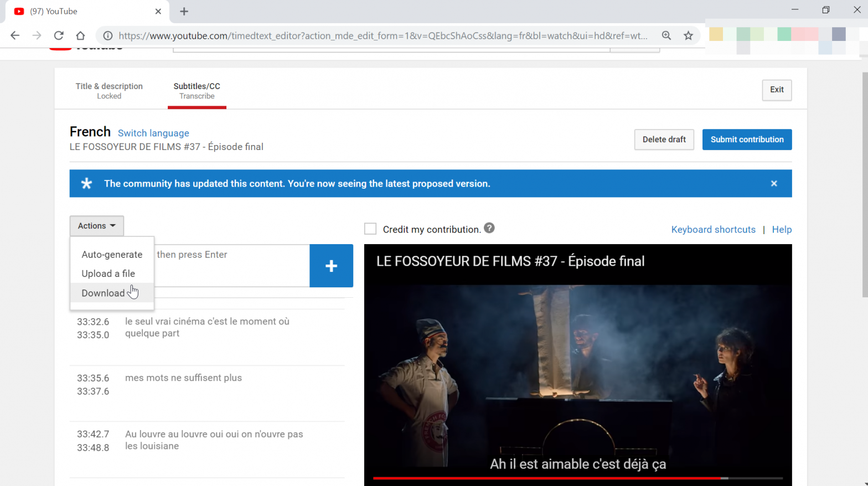Open Keyboard shortcuts link
Viewport: 868px width, 486px height.
click(713, 230)
